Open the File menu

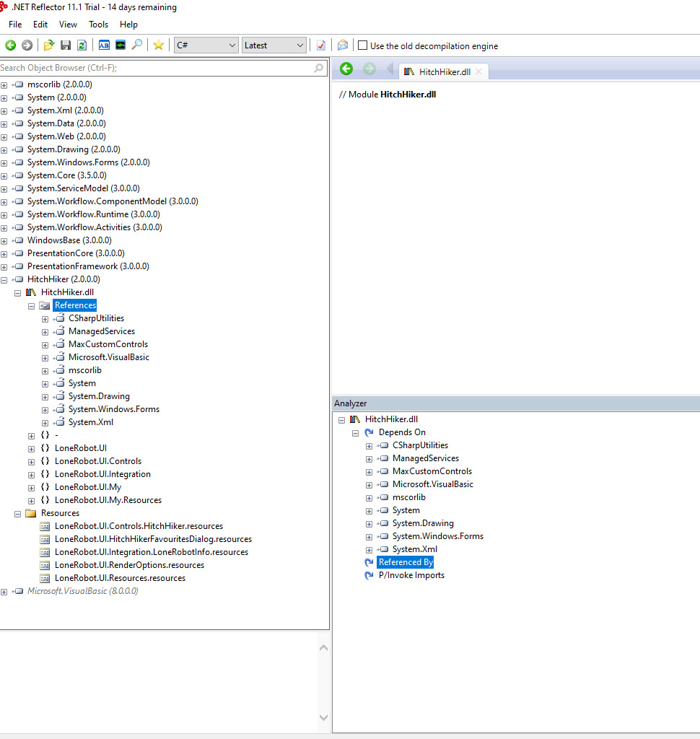(15, 25)
